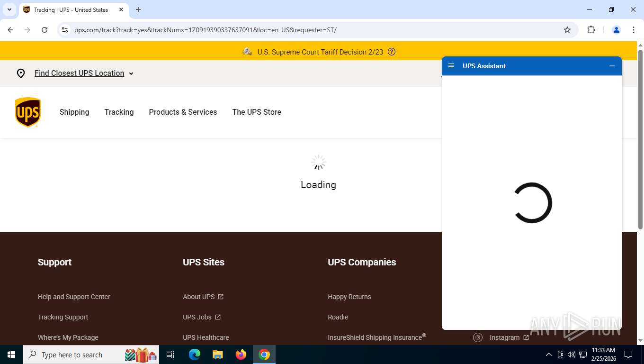Launch Firefox from taskbar
644x364 pixels.
click(x=241, y=355)
